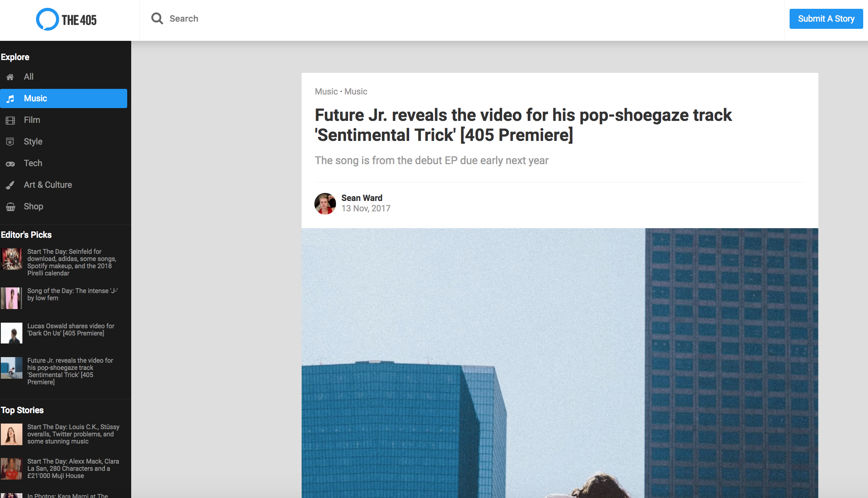
Task: Open Alexx Mack, Clara La San top story
Action: click(x=73, y=468)
